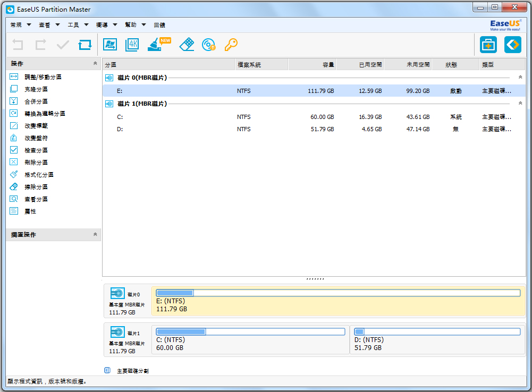
Task: Click the 主要磁碟分割 legend marker
Action: (107, 370)
